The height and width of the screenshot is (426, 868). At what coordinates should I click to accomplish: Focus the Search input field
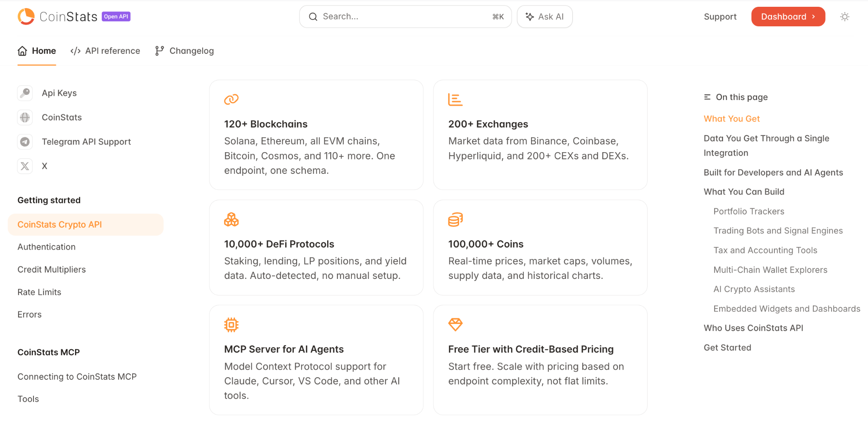405,17
